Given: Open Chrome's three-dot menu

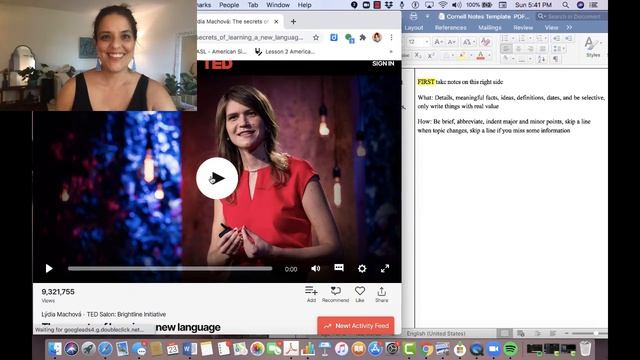Looking at the screenshot, I should [x=391, y=37].
